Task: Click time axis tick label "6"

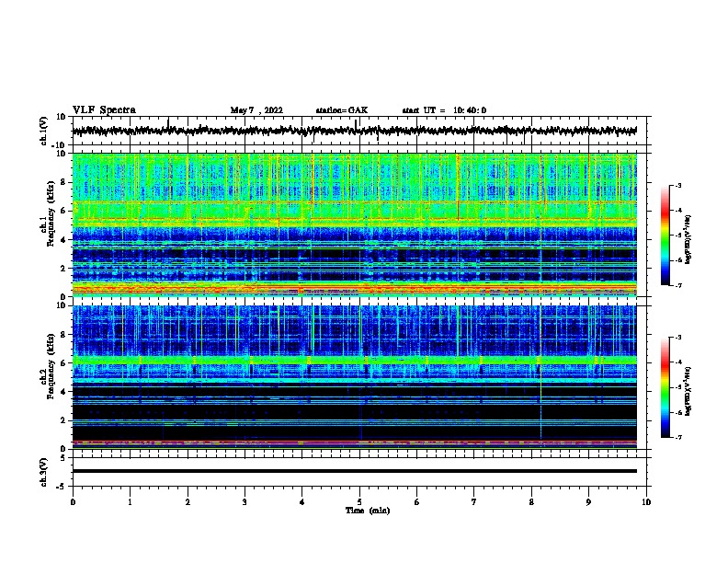Action: (x=417, y=502)
